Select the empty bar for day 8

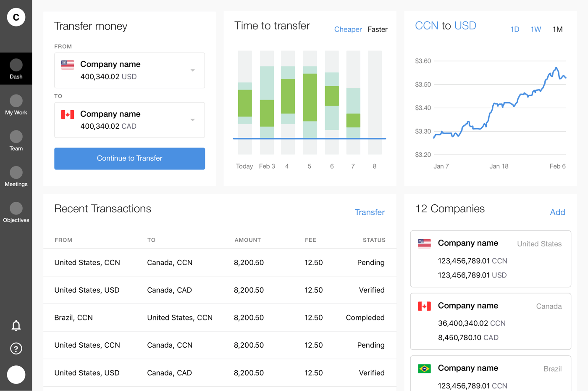(375, 103)
